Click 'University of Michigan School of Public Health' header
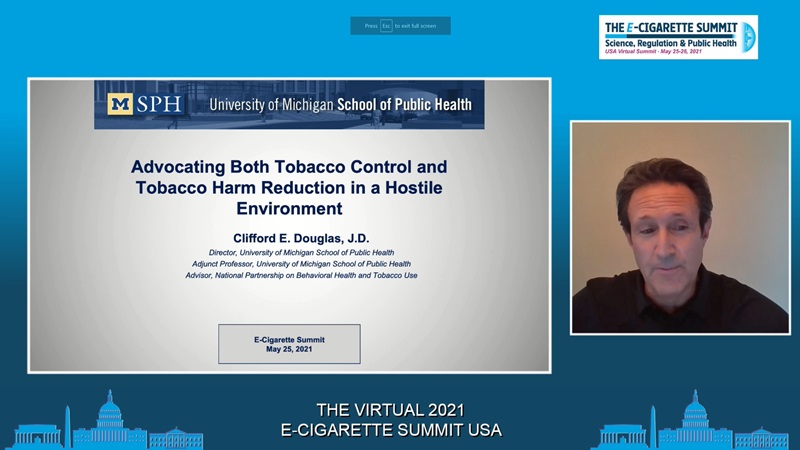Screen dimensions: 800x450 point(341,105)
